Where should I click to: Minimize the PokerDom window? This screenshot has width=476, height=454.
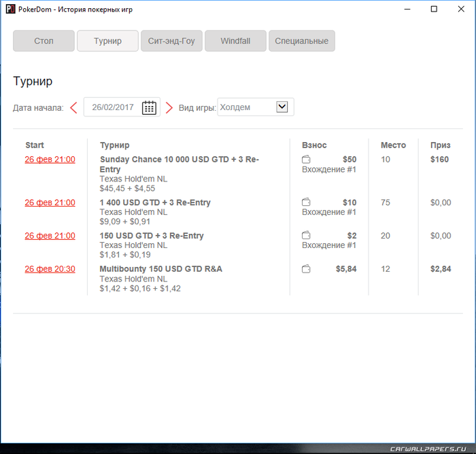[407, 9]
